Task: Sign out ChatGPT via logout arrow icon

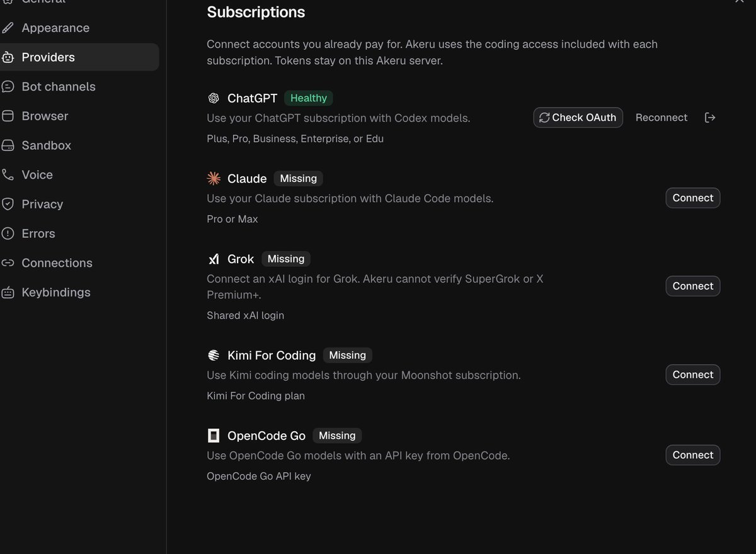Action: pyautogui.click(x=710, y=118)
